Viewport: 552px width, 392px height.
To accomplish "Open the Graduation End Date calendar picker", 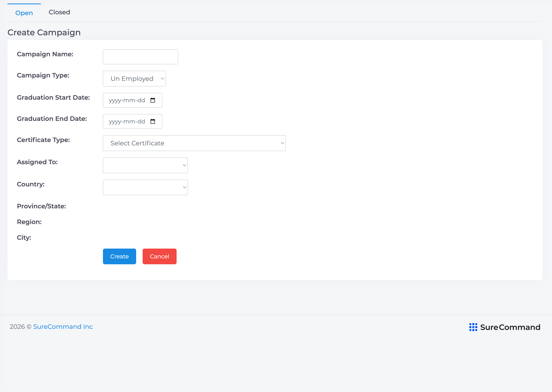I will click(152, 121).
